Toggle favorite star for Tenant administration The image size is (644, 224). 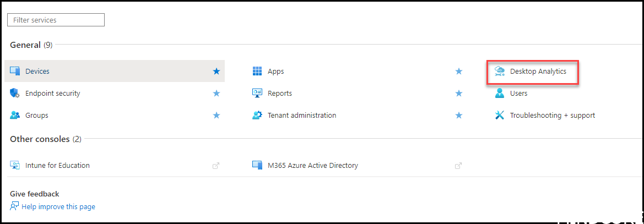(x=459, y=116)
